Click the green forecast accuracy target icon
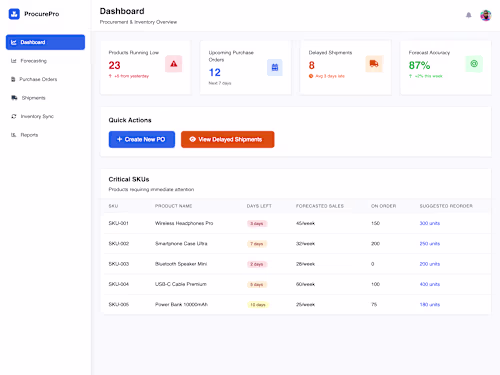The height and width of the screenshot is (375, 500). coord(474,64)
